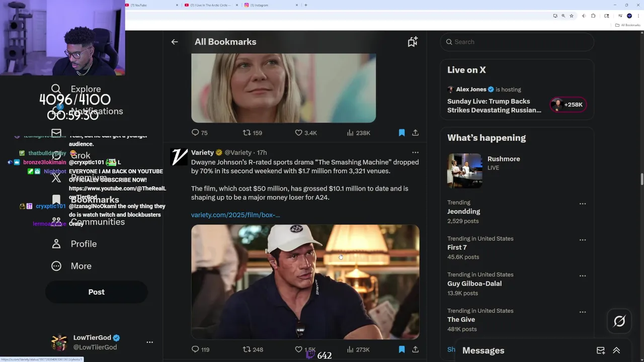Screen dimensions: 644x362
Task: Open LowTierGod account switcher
Action: pyautogui.click(x=102, y=342)
